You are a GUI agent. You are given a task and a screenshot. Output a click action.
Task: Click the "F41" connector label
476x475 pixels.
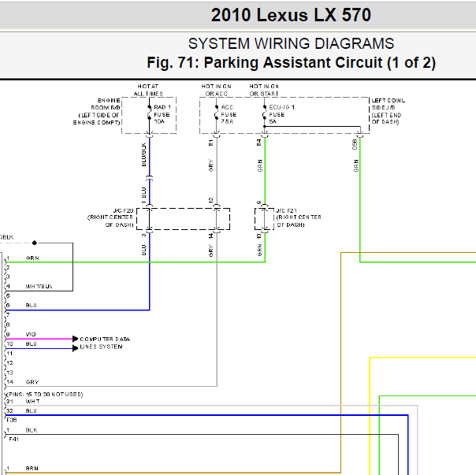point(13,439)
